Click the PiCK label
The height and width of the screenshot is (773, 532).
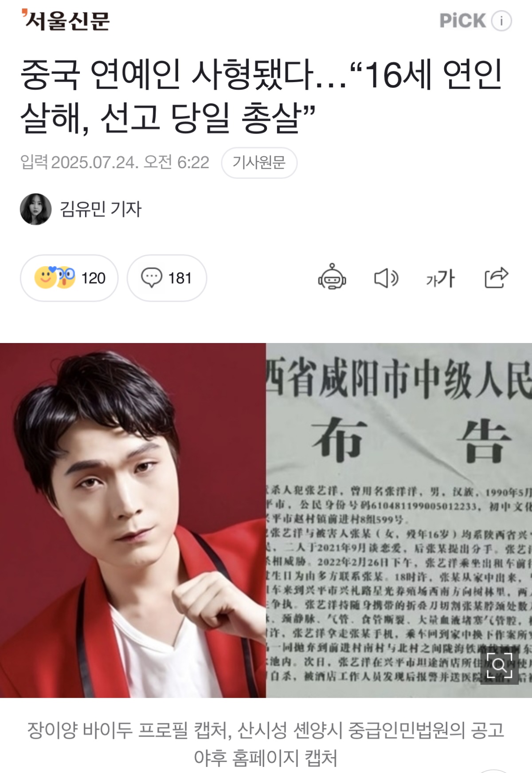tap(462, 21)
